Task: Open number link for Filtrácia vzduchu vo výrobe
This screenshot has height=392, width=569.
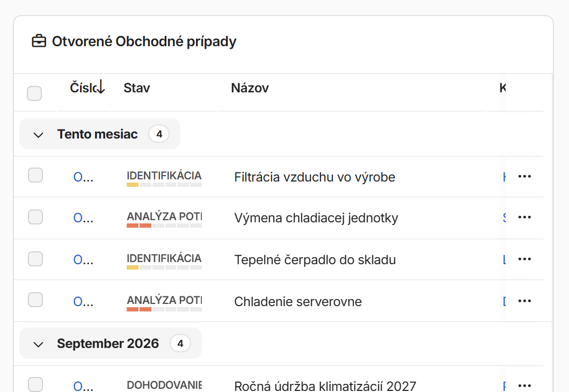Action: click(83, 177)
